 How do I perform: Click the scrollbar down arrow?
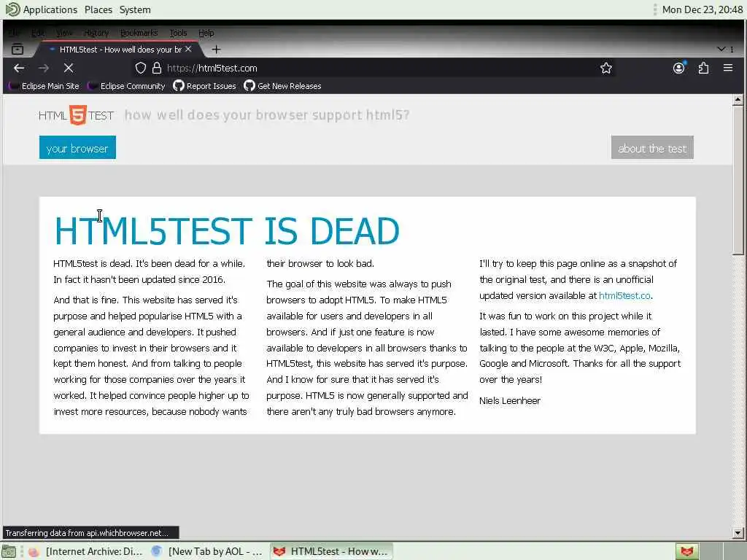tap(738, 533)
